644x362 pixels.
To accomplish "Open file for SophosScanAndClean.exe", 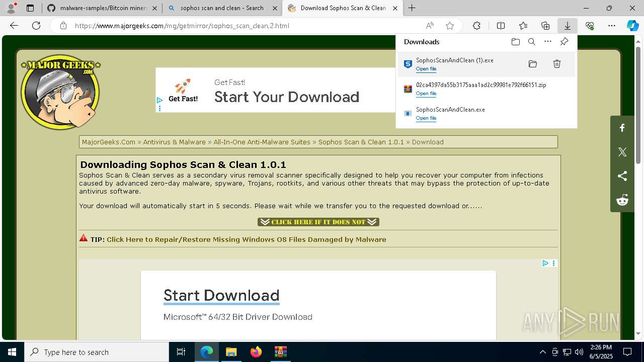I will click(x=426, y=118).
